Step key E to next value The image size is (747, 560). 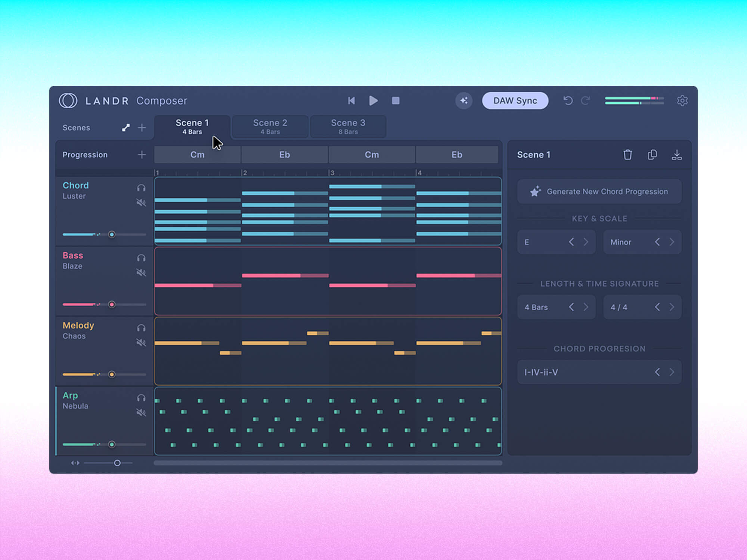click(586, 242)
